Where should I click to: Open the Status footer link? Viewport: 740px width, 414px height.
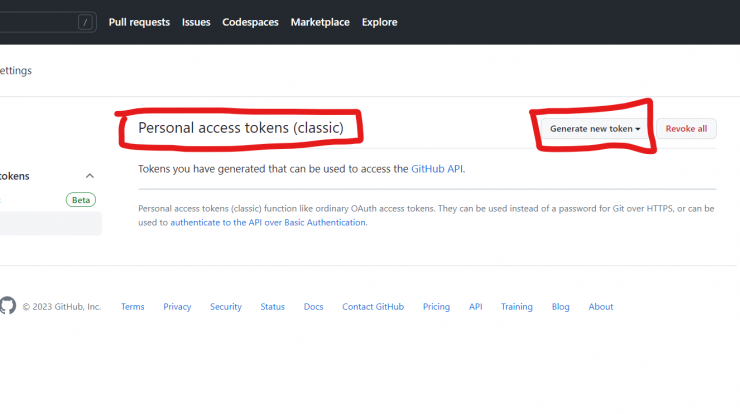[x=272, y=307]
